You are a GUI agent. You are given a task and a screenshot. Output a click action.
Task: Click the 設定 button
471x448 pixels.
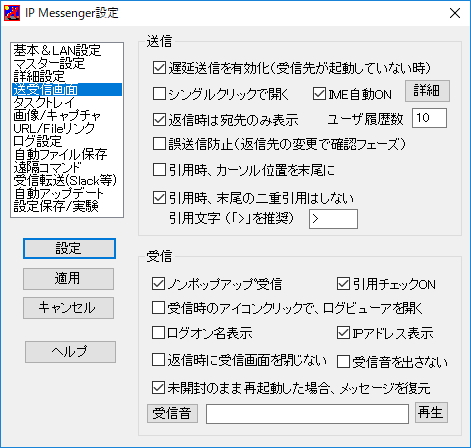coord(69,248)
